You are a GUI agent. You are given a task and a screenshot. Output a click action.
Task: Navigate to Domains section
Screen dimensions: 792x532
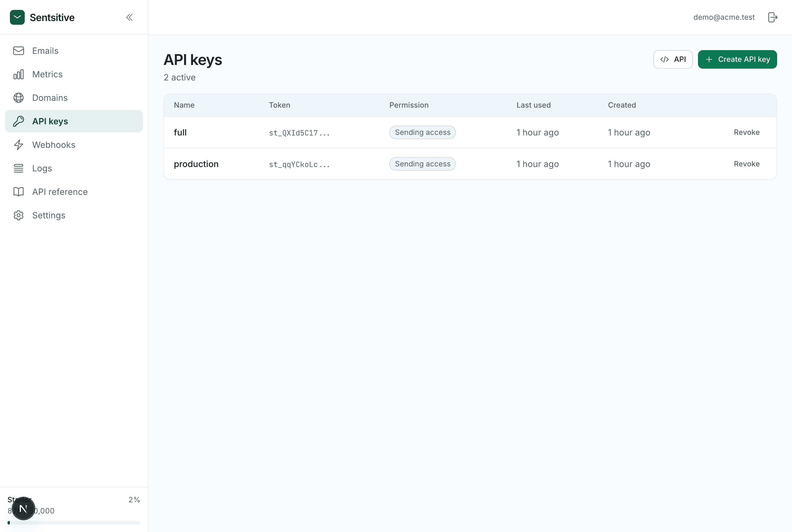click(x=74, y=98)
